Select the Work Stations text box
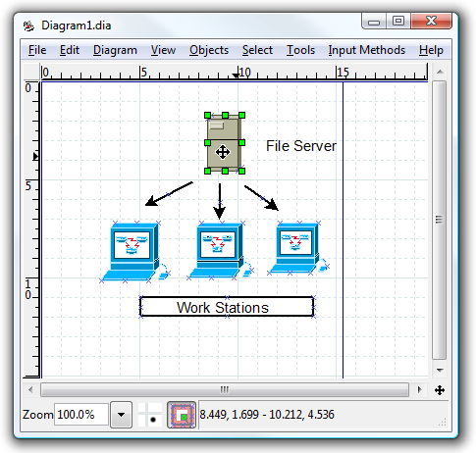The height and width of the screenshot is (453, 476). (227, 307)
